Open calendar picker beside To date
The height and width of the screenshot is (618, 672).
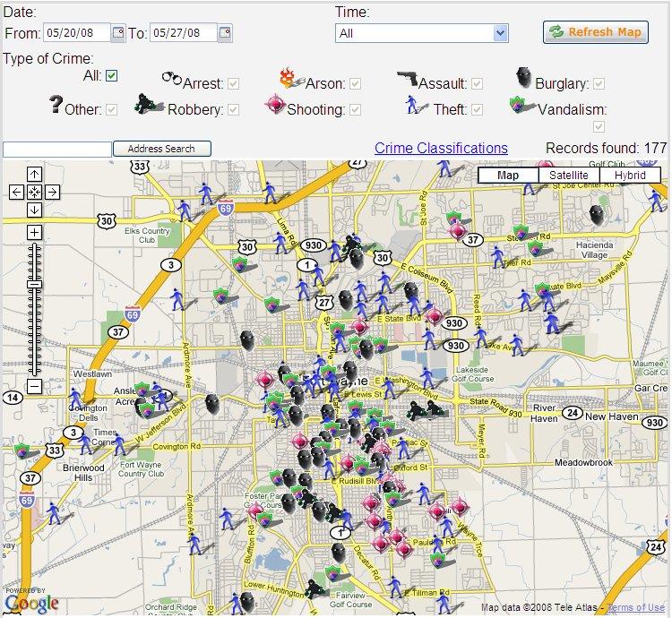(x=225, y=33)
